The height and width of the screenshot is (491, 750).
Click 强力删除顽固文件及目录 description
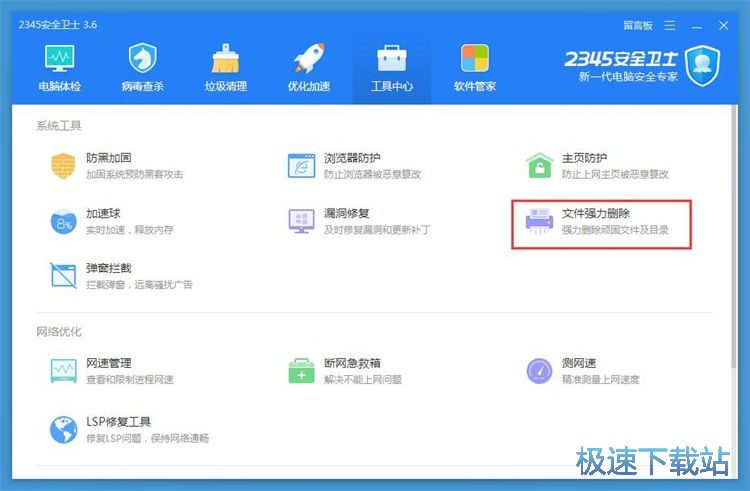[615, 230]
